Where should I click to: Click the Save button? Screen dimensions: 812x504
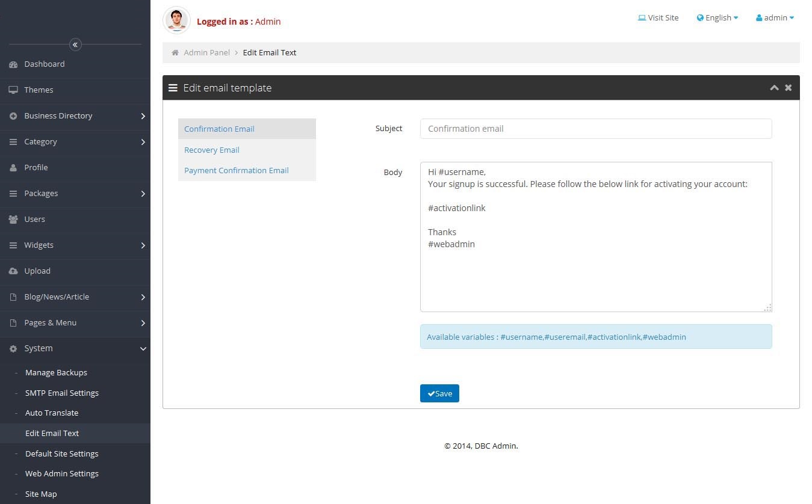click(439, 393)
